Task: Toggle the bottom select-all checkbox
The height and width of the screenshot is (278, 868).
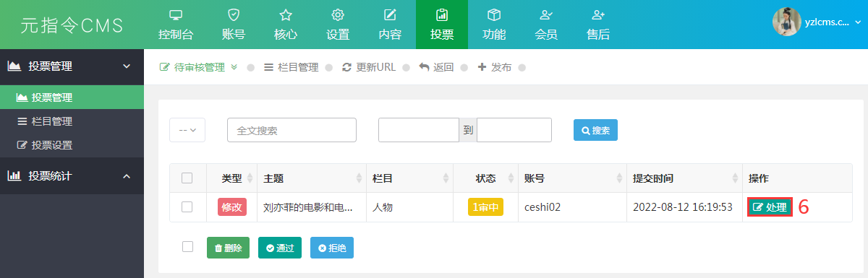Action: [x=187, y=247]
